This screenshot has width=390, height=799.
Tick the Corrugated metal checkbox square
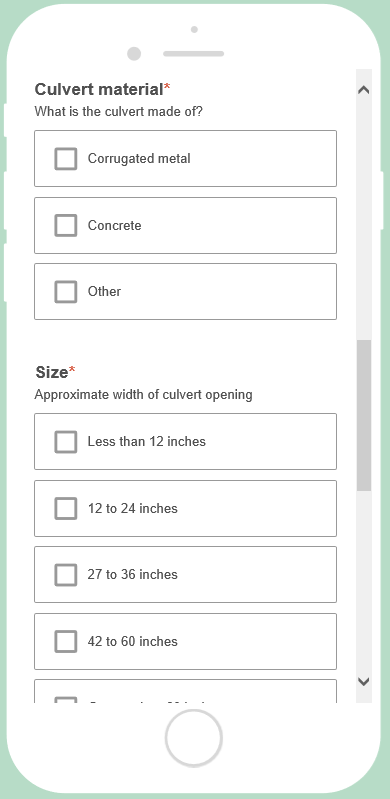tap(66, 158)
